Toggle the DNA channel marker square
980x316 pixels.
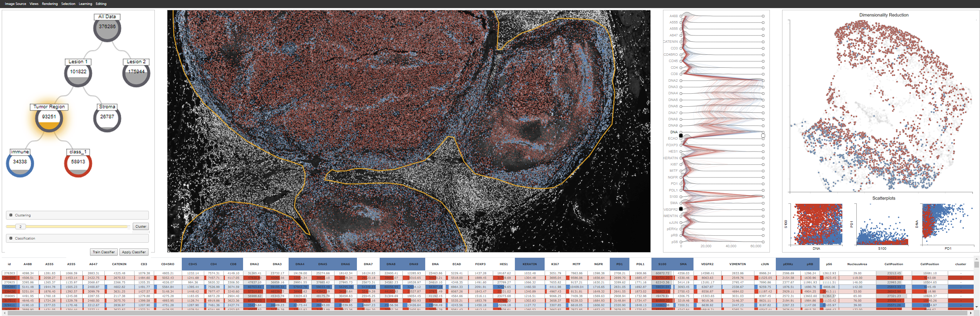681,135
